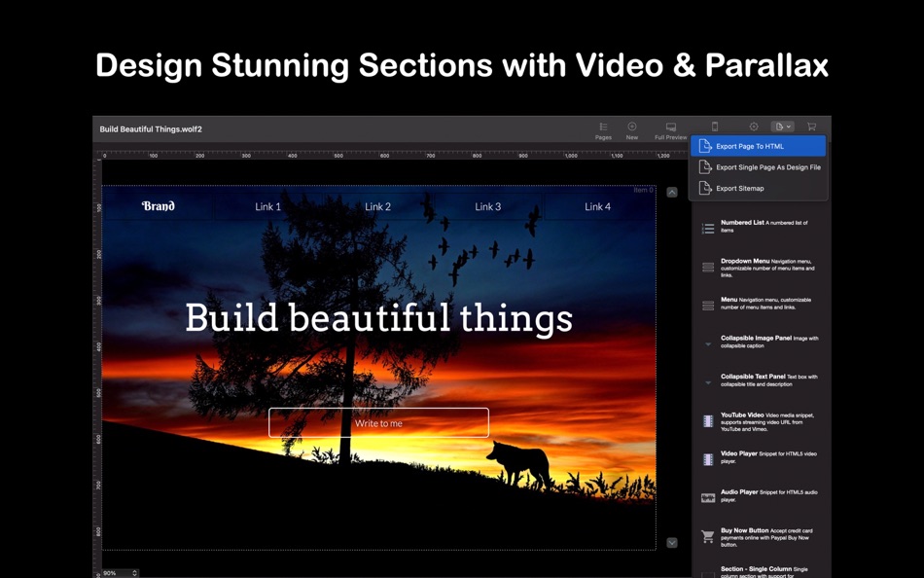Open the settings gear in the toolbar
Image resolution: width=924 pixels, height=578 pixels.
(754, 126)
